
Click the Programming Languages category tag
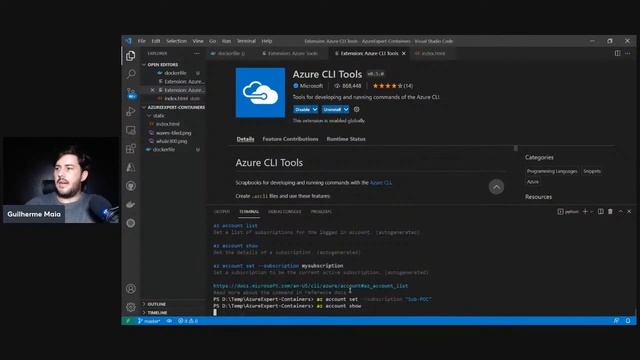click(552, 171)
